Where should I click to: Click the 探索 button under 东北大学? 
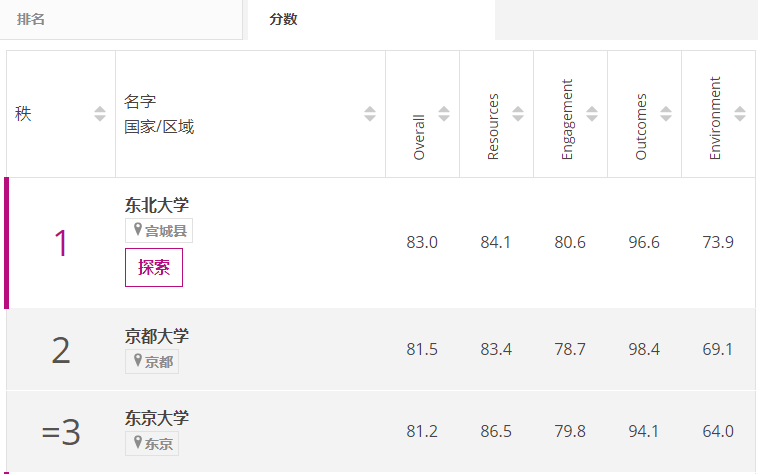(154, 267)
